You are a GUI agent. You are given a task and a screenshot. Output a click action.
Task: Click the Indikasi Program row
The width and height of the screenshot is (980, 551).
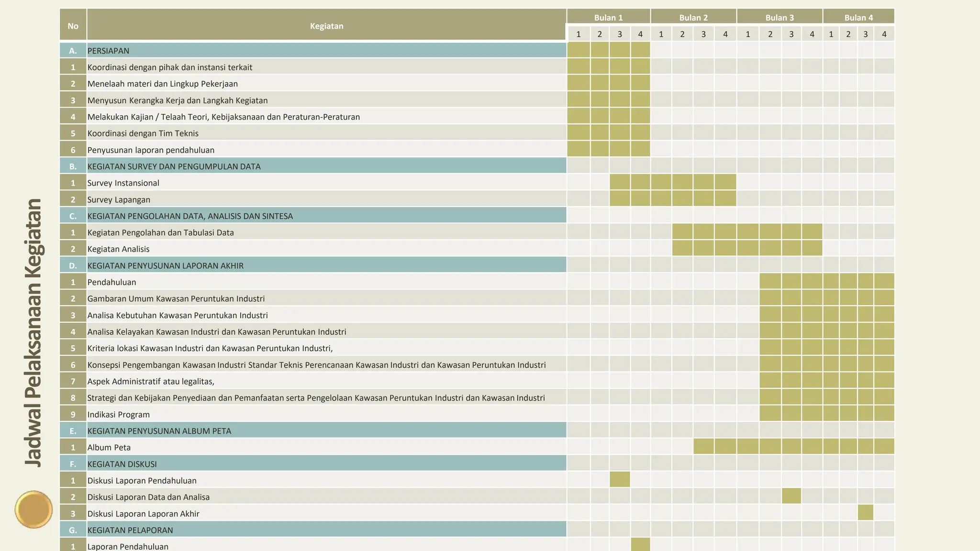118,414
